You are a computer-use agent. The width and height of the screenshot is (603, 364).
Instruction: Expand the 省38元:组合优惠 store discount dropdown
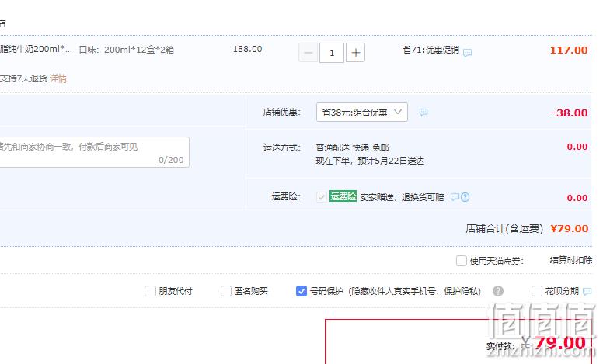click(x=362, y=112)
